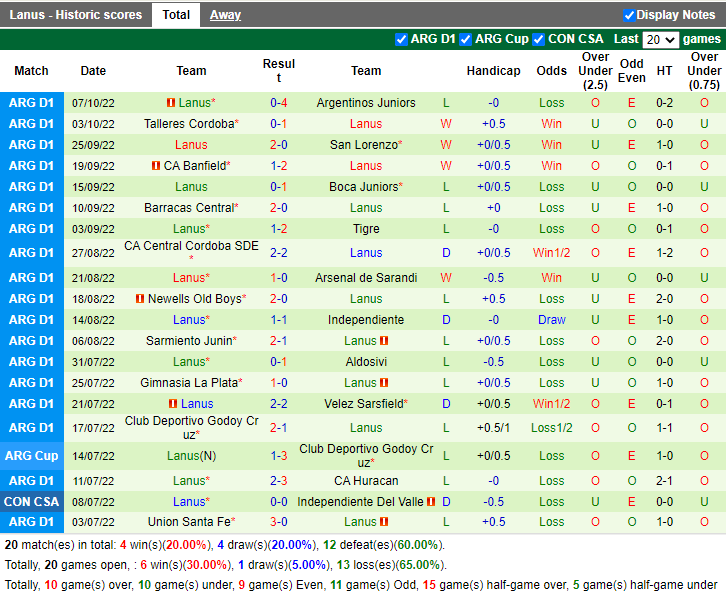Open Sarmiento Junin team link
This screenshot has width=726, height=593.
click(x=189, y=341)
